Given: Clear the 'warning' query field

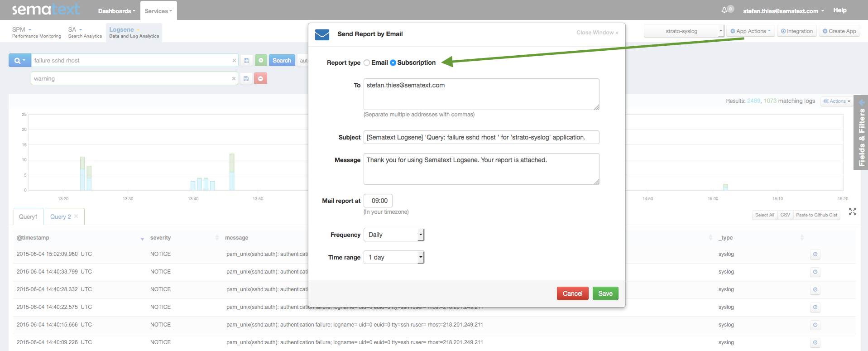Looking at the screenshot, I should point(234,78).
